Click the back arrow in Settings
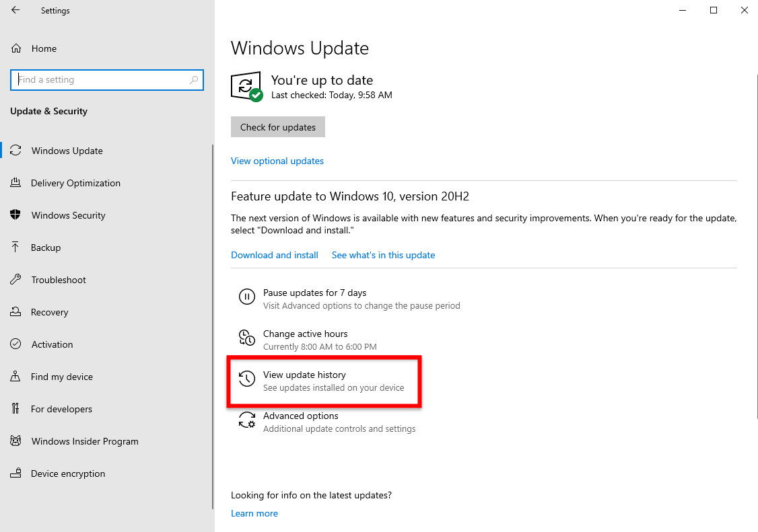 point(15,10)
